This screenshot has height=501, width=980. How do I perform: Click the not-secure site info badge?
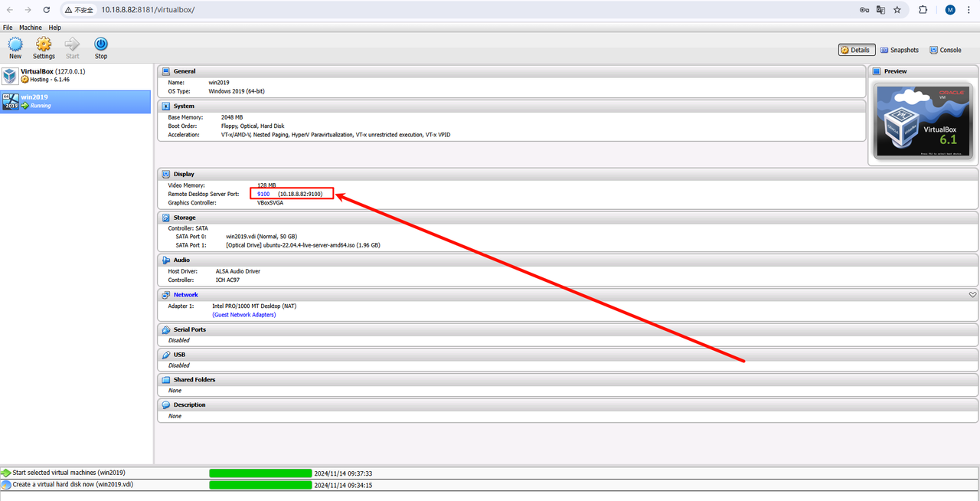point(79,10)
